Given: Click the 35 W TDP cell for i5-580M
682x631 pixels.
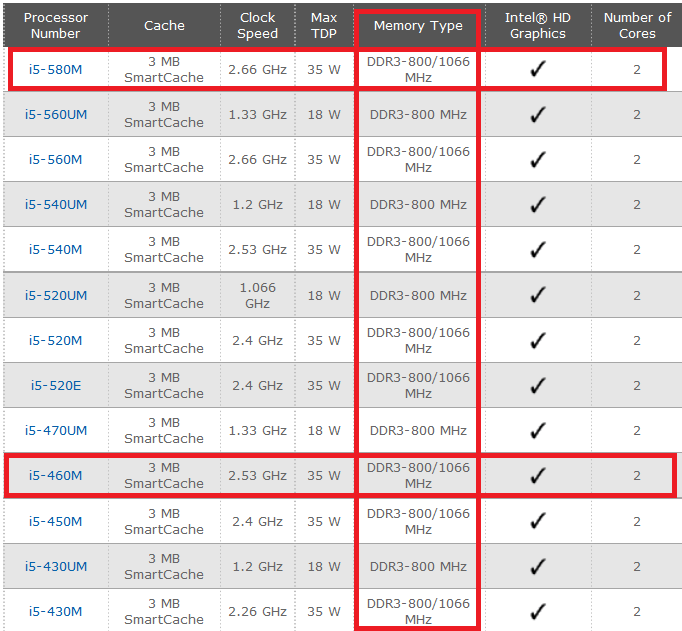Looking at the screenshot, I should [324, 70].
